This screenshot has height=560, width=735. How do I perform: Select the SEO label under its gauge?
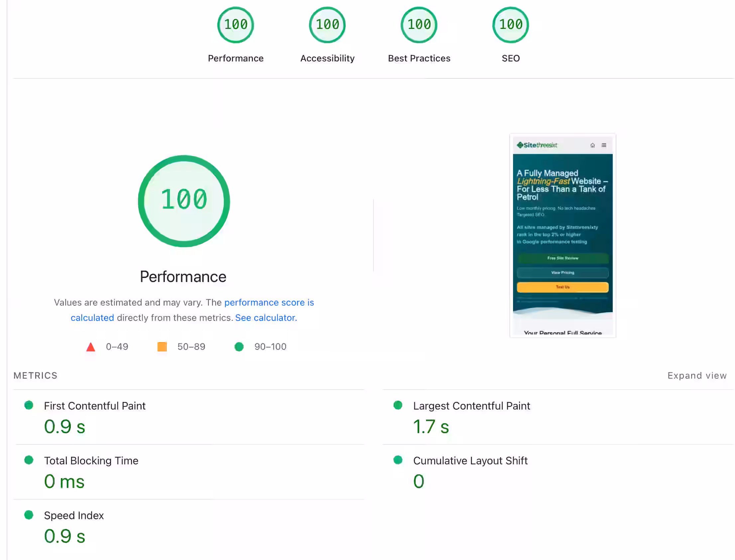510,58
